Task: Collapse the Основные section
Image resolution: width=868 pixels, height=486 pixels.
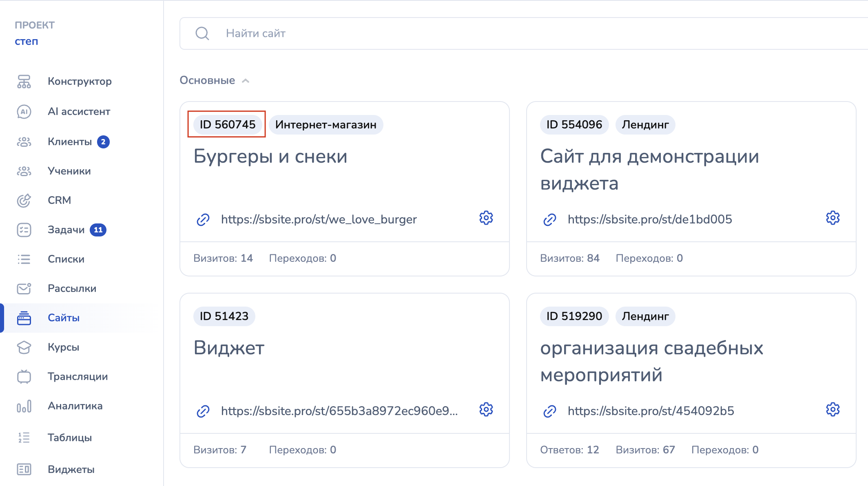Action: tap(246, 81)
